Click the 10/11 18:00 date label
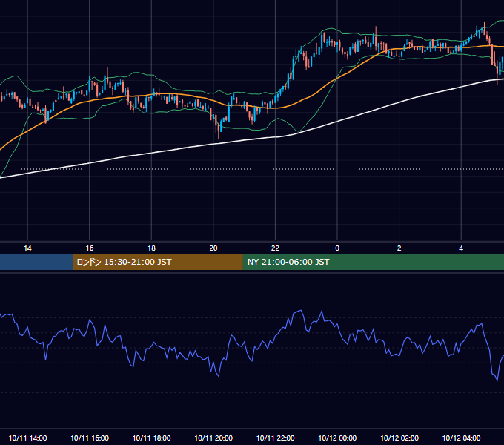 pos(151,438)
